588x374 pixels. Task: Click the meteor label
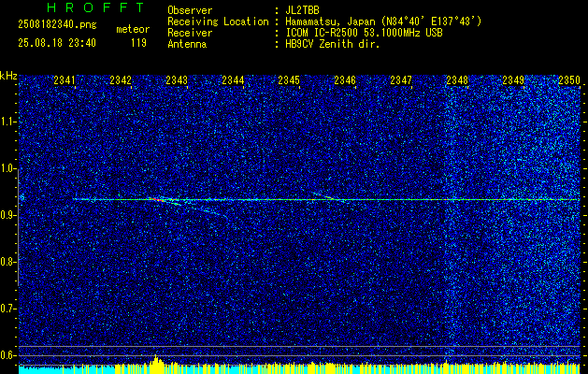pos(133,29)
